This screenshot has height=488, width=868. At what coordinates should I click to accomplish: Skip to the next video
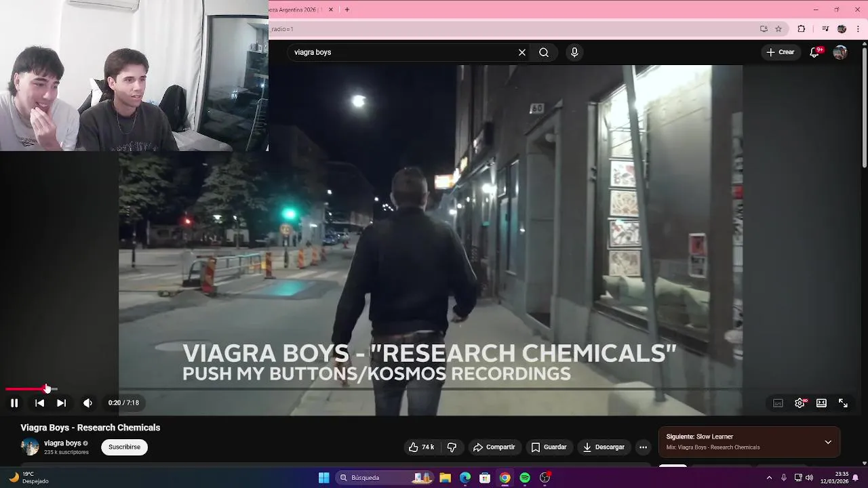[61, 403]
